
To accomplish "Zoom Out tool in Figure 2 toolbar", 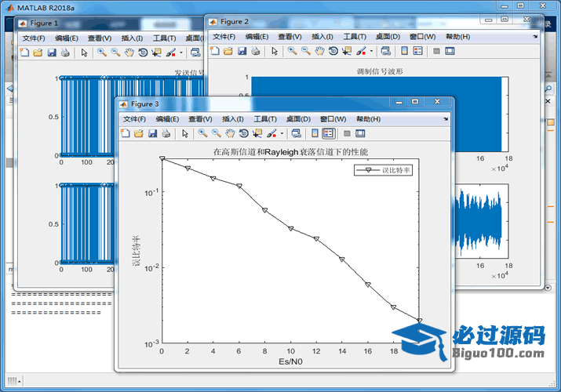I will tap(305, 51).
